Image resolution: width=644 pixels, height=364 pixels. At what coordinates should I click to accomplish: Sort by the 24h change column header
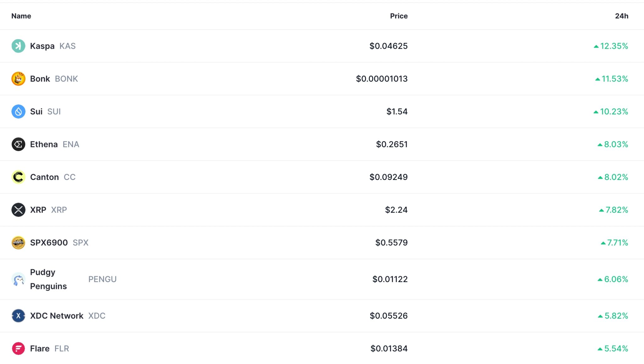click(621, 16)
